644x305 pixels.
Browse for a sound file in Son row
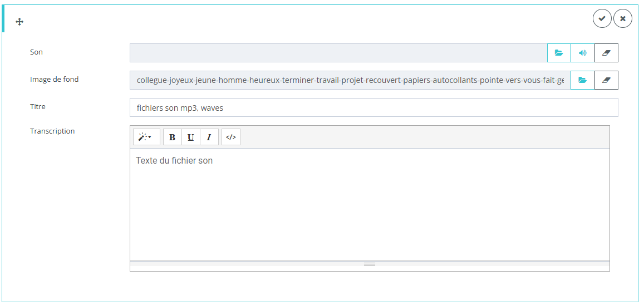pos(559,53)
